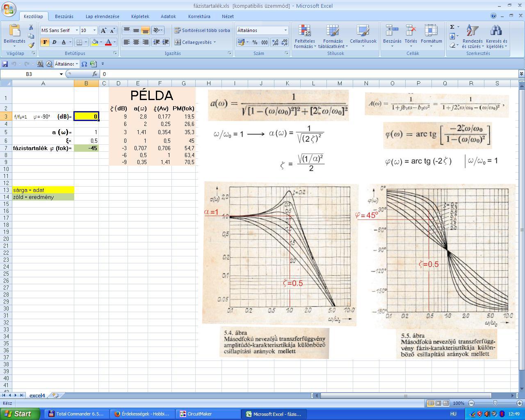Decrease font size with the small A button
This screenshot has height=420, width=525.
point(112,30)
